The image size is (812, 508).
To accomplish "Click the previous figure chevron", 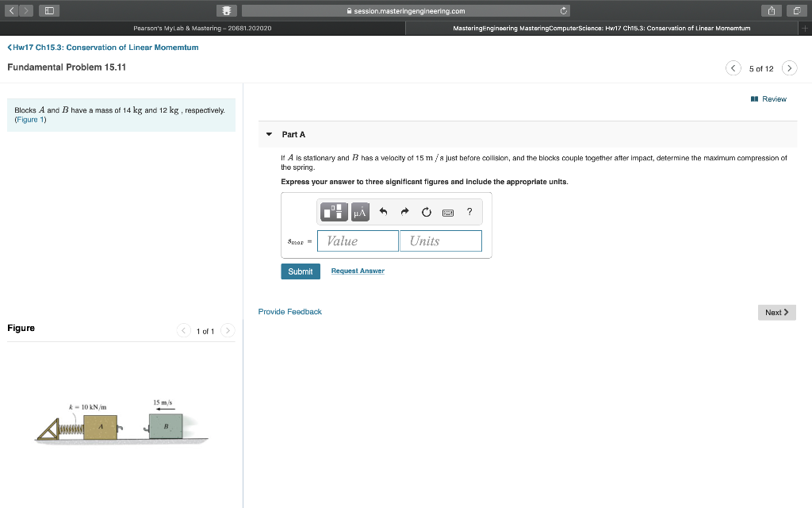I will (x=183, y=331).
